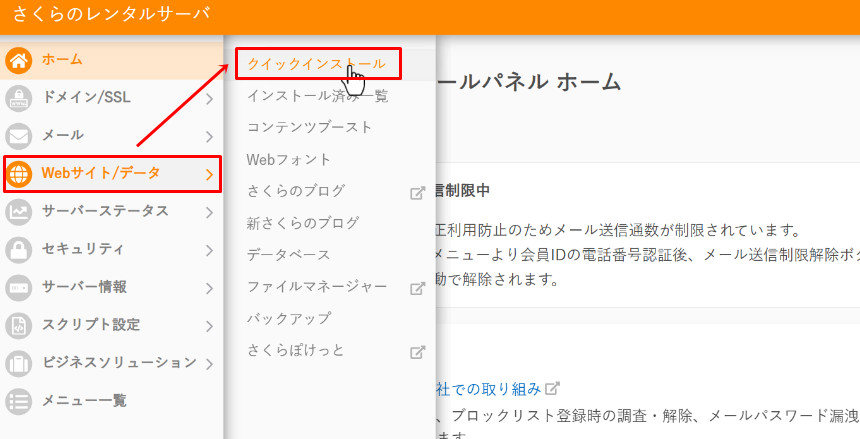The image size is (860, 439).
Task: Select クイックインストール from the submenu
Action: pos(316,64)
